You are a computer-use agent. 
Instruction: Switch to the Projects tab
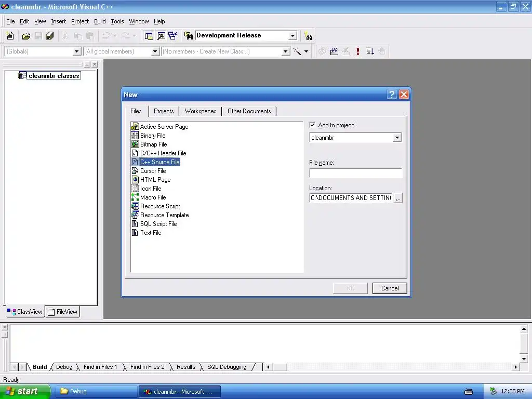tap(164, 111)
